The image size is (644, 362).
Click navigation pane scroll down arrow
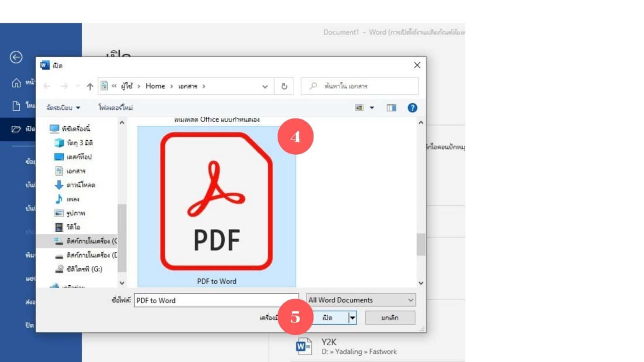122,283
